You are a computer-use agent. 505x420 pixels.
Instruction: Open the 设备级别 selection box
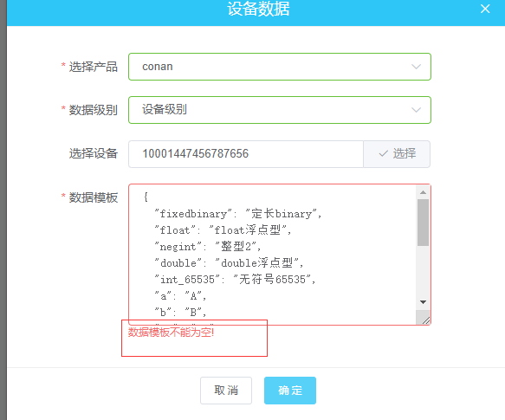(x=280, y=110)
